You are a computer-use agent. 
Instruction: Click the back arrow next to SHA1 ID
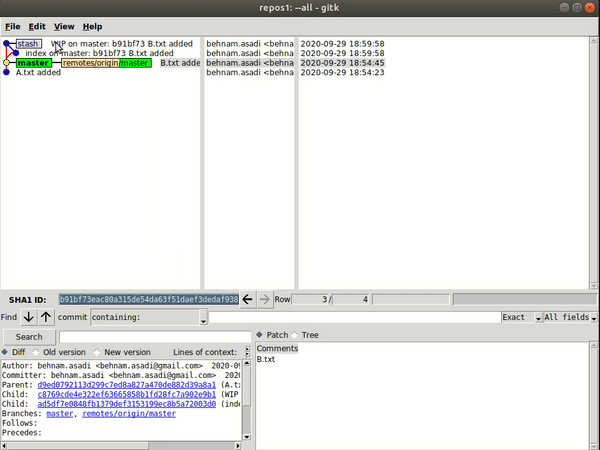click(x=249, y=299)
